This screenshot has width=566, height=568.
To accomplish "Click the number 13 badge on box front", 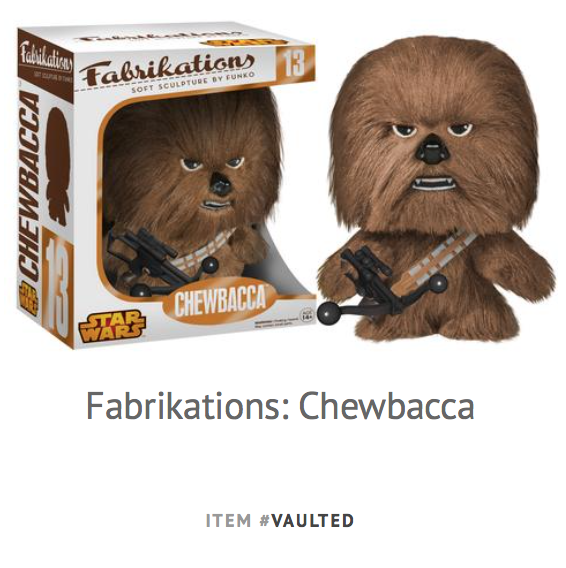I will point(294,64).
